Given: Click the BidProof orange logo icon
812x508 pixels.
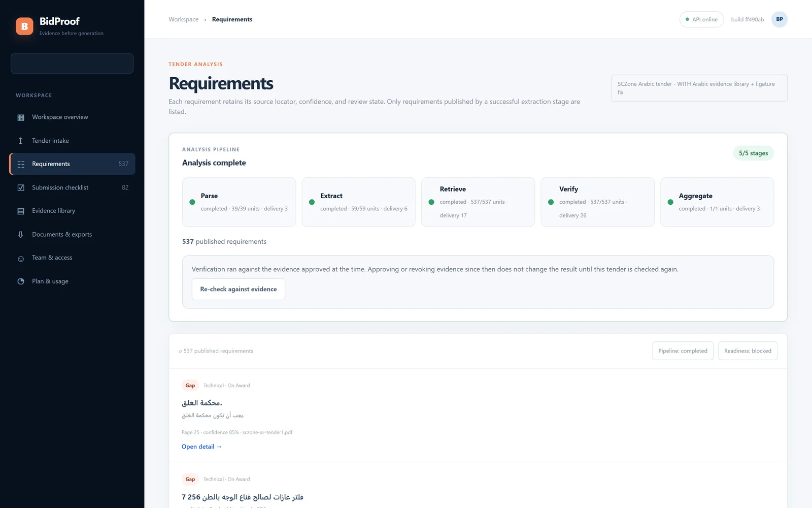Looking at the screenshot, I should coord(24,26).
